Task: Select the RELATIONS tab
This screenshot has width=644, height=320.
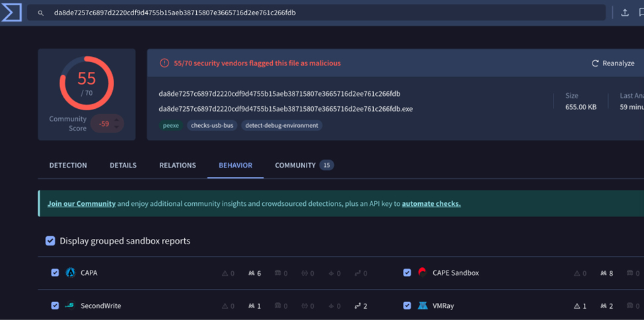Action: [178, 165]
